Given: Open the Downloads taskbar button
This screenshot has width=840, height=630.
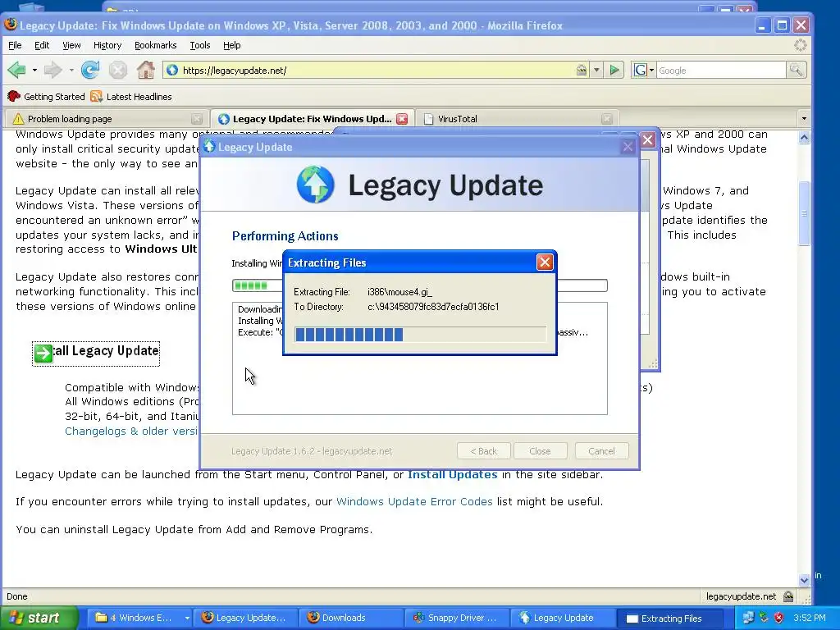Looking at the screenshot, I should click(350, 619).
